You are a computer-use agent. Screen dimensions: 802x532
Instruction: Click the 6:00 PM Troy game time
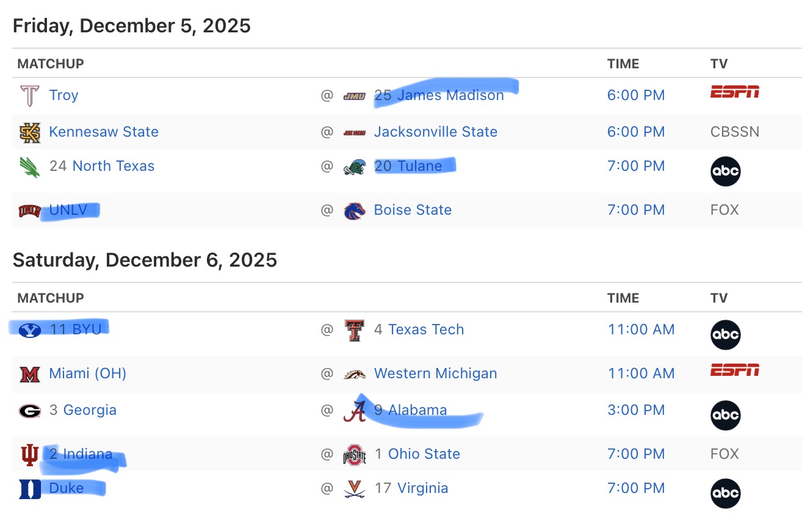pos(636,95)
